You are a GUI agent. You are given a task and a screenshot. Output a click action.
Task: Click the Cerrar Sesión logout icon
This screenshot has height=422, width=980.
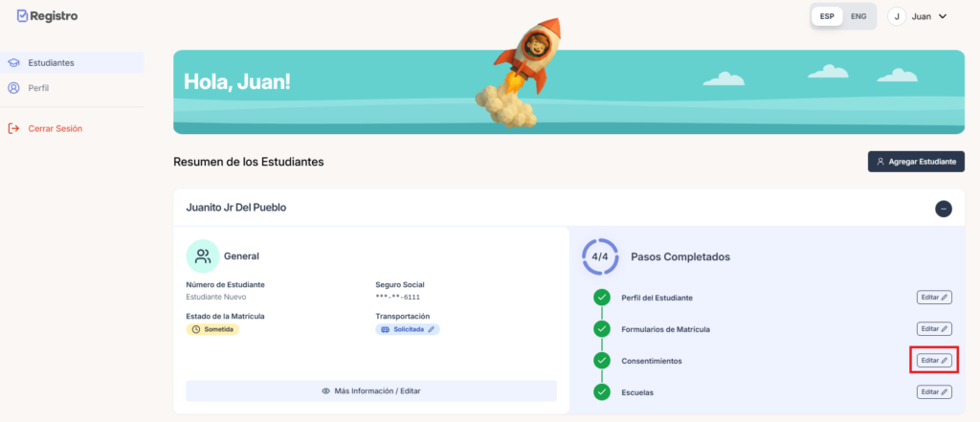(13, 128)
